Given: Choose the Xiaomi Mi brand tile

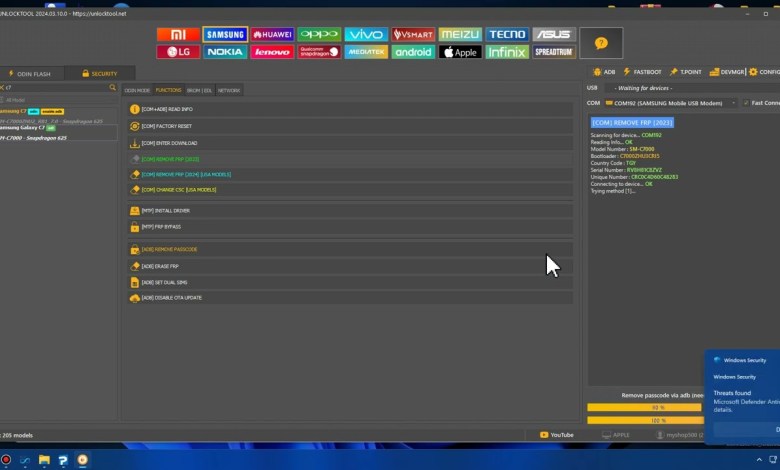Looking at the screenshot, I should click(178, 34).
